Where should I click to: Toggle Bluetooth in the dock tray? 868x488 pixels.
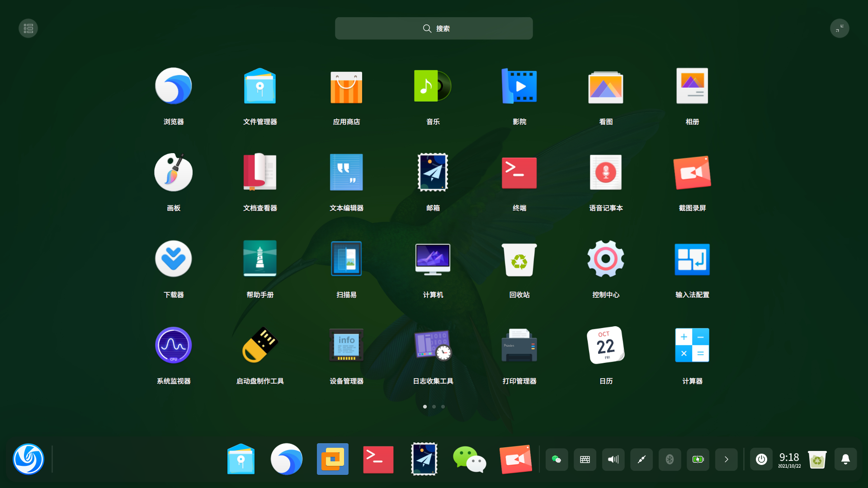[x=670, y=460]
